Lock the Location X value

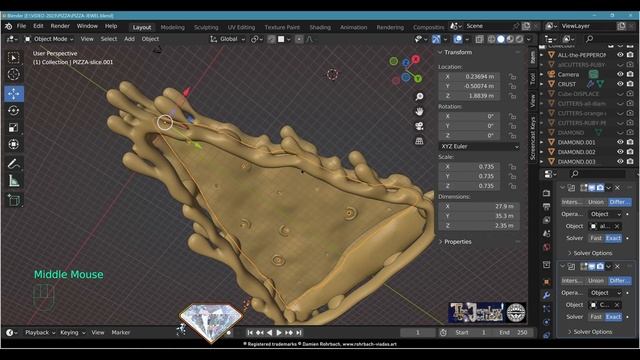tap(512, 77)
